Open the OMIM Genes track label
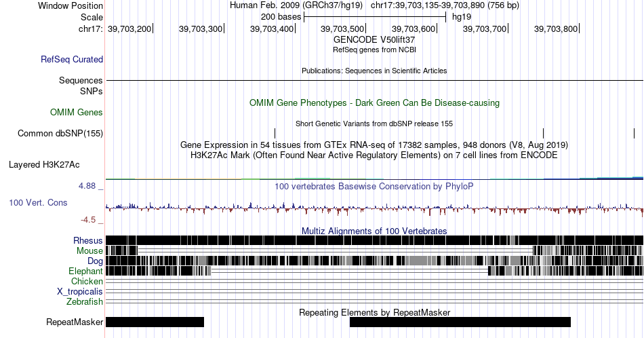 click(77, 112)
